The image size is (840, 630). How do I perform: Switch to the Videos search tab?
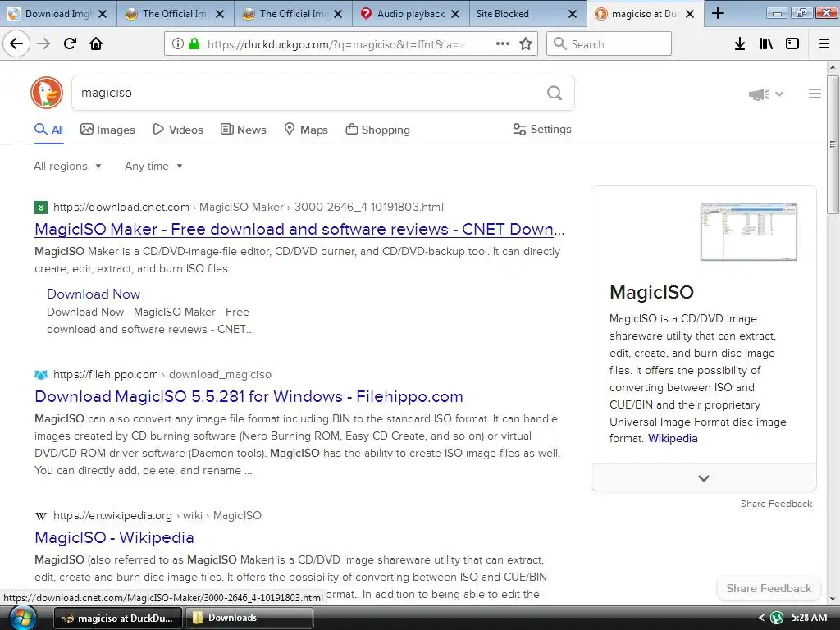point(178,130)
